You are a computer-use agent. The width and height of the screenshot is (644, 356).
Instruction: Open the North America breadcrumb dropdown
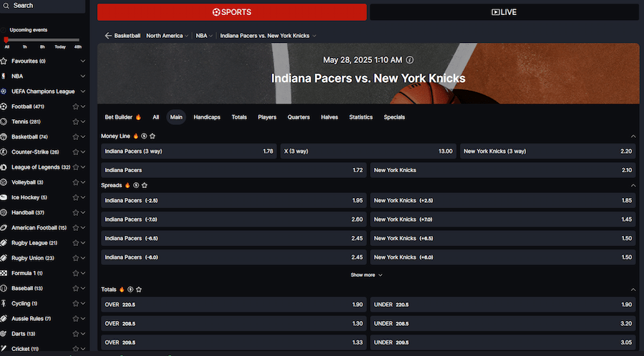click(x=167, y=36)
